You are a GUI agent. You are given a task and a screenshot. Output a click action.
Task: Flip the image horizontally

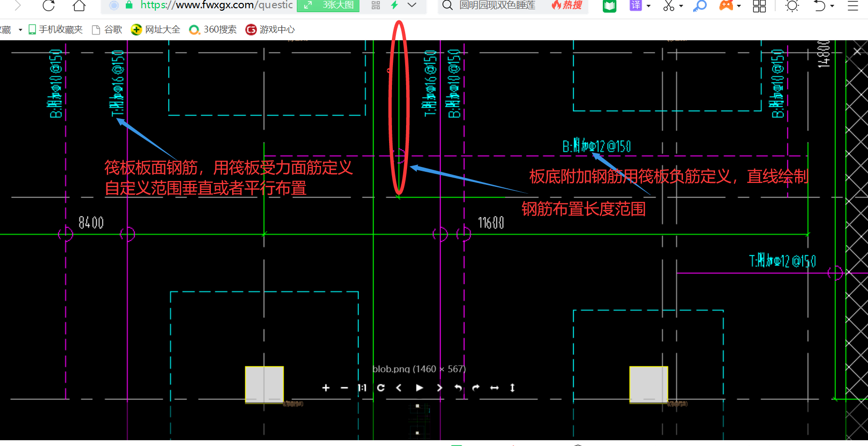pos(494,388)
